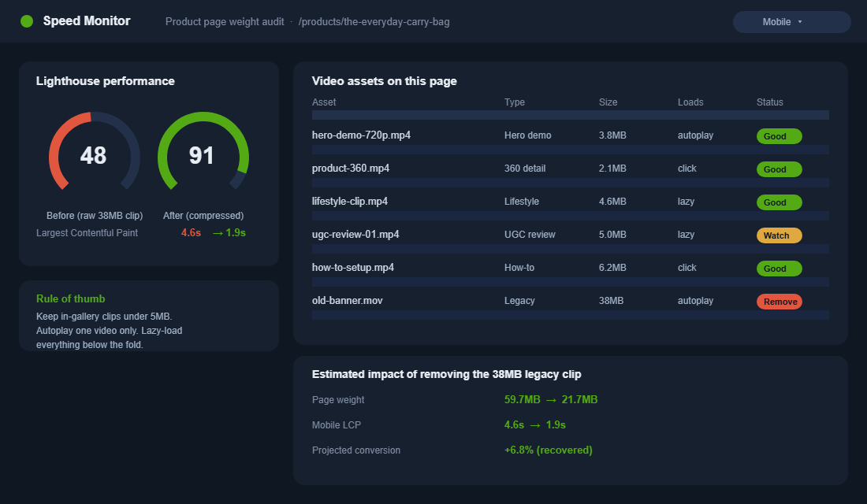This screenshot has width=867, height=504.
Task: Select the hero-demo-720p.mp4 asset name
Action: [361, 135]
